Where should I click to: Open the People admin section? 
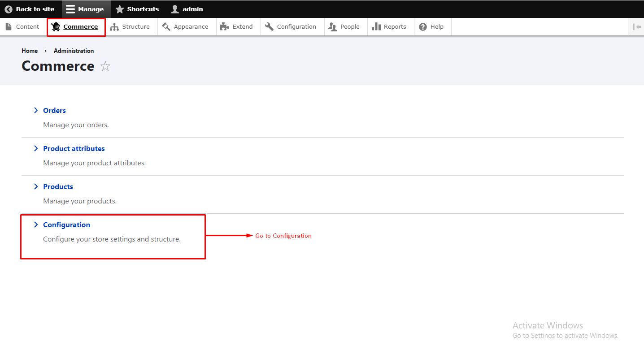pos(344,27)
